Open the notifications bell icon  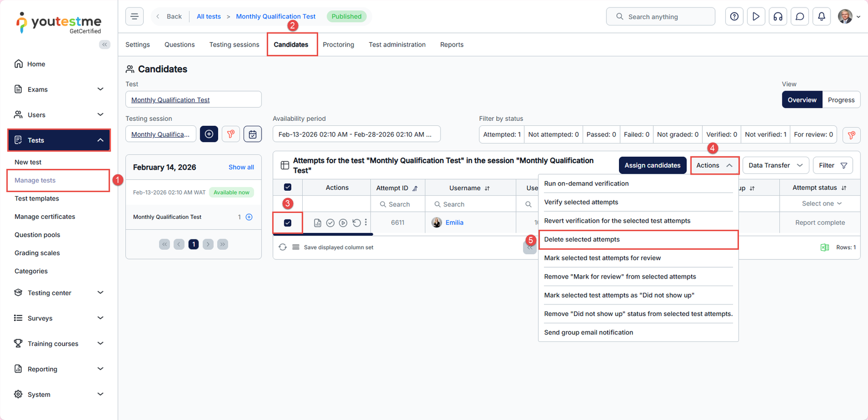tap(821, 17)
